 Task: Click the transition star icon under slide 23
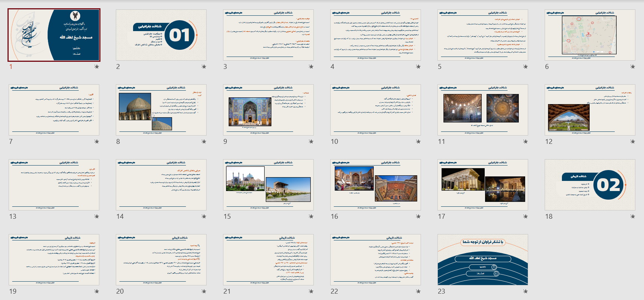click(526, 291)
